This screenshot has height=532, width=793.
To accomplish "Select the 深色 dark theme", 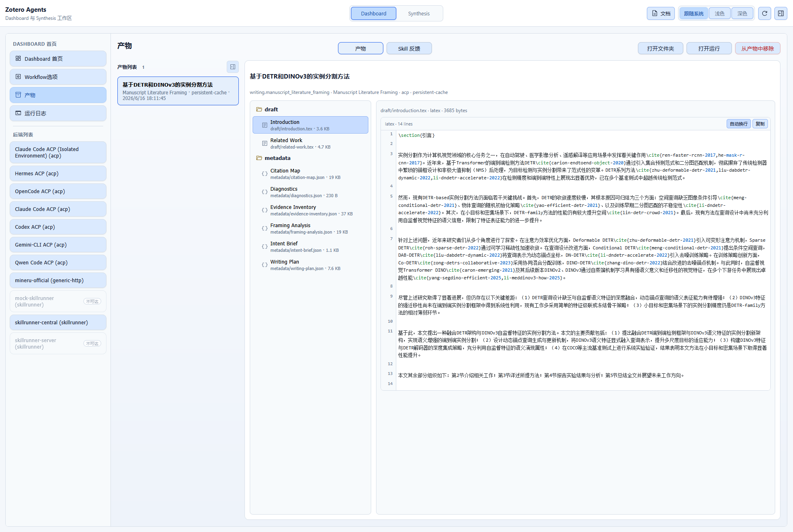I will 742,13.
